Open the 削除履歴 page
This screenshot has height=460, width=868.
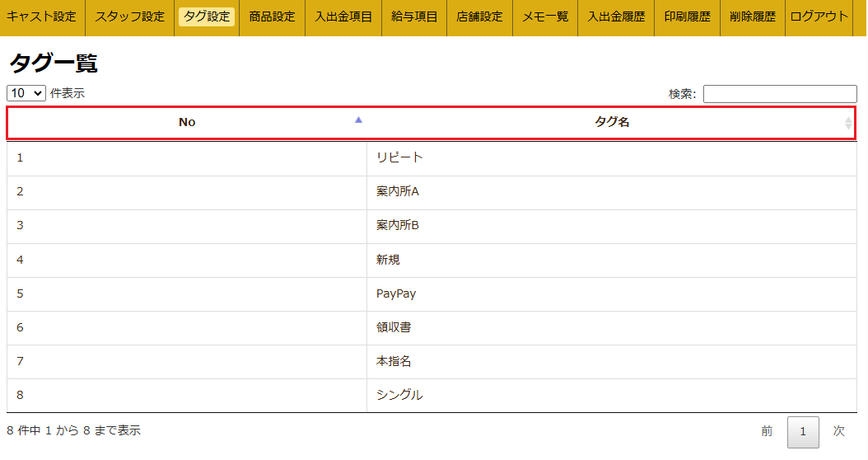click(752, 16)
